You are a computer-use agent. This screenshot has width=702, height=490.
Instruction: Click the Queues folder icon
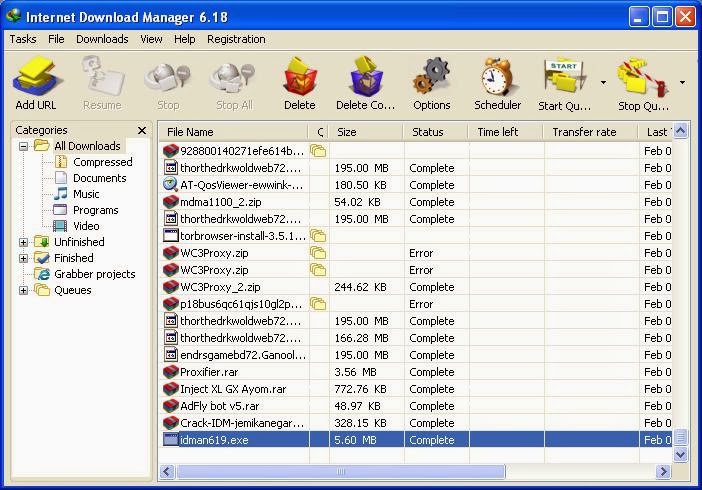coord(42,290)
